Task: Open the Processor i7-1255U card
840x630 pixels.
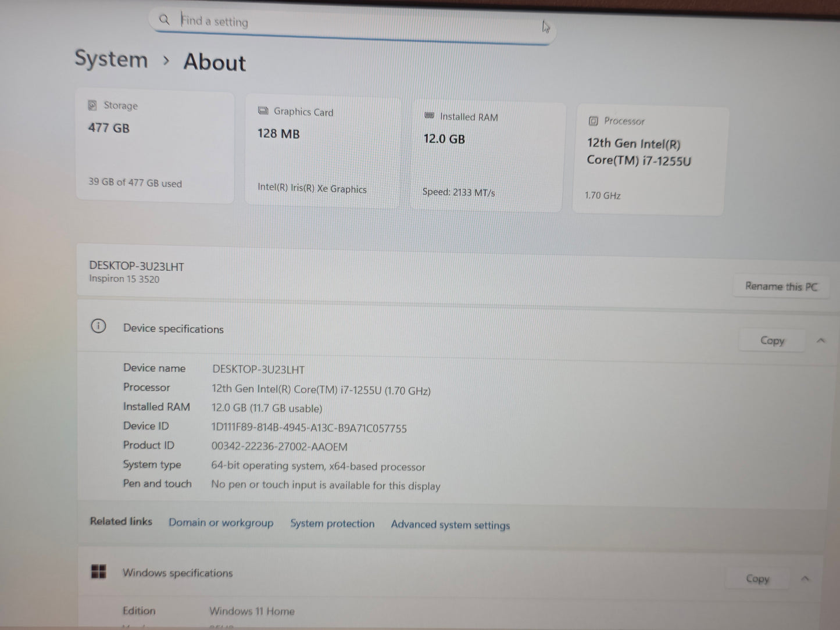Action: click(x=650, y=160)
